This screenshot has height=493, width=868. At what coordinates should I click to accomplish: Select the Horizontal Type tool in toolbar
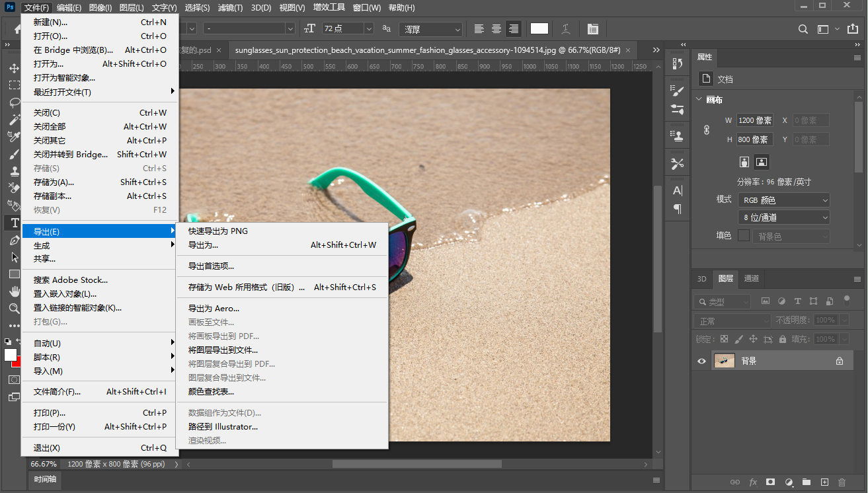[14, 223]
